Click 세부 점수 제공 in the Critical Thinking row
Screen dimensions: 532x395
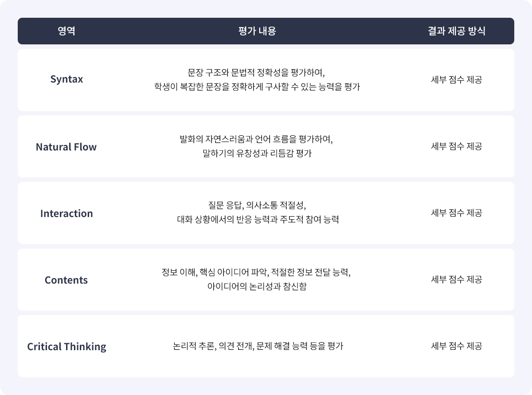pyautogui.click(x=456, y=346)
